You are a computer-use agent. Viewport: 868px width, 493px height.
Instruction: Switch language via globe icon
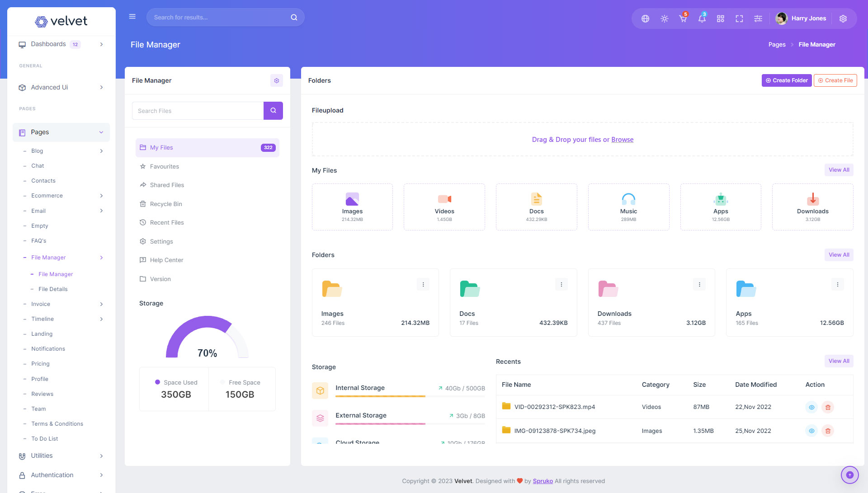645,19
